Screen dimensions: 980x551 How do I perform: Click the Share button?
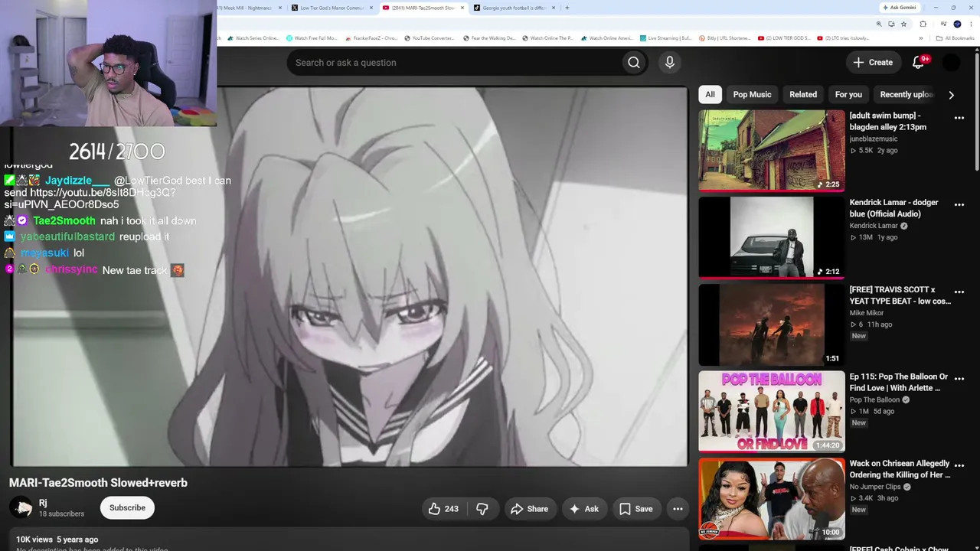pos(529,509)
